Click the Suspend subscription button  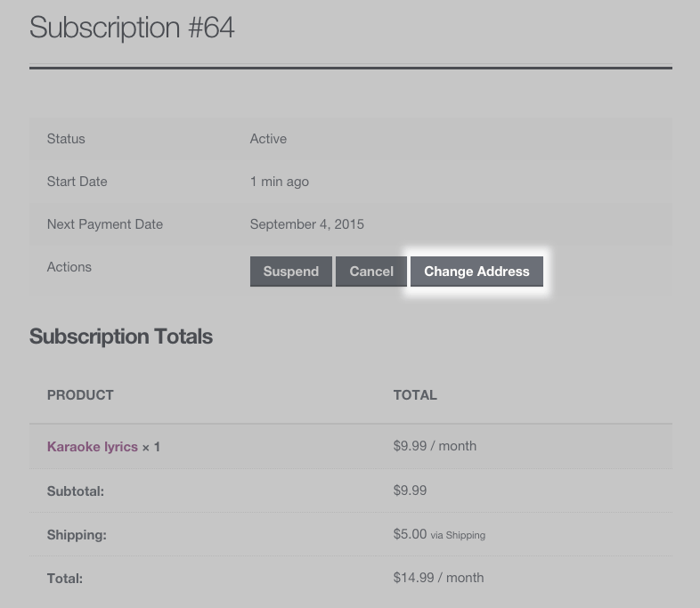point(291,272)
